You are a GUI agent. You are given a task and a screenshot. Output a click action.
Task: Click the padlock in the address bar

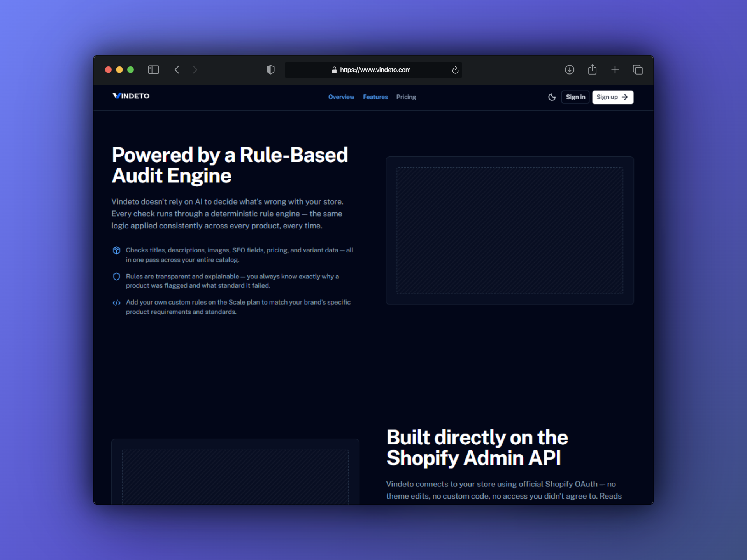tap(334, 70)
